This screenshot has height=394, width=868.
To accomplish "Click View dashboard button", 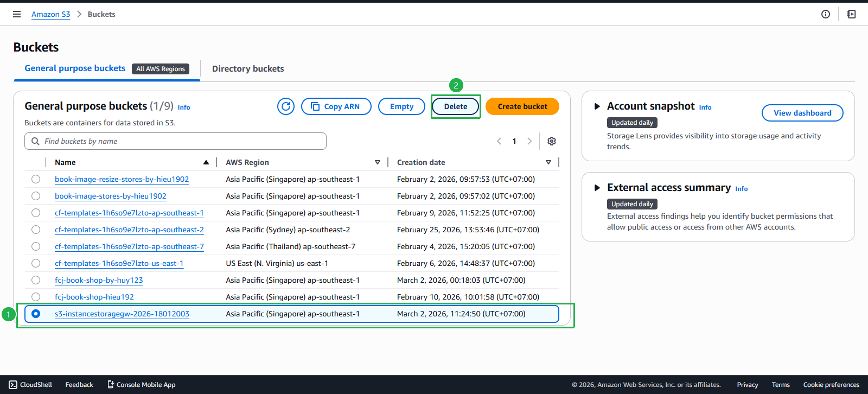I will pyautogui.click(x=802, y=113).
